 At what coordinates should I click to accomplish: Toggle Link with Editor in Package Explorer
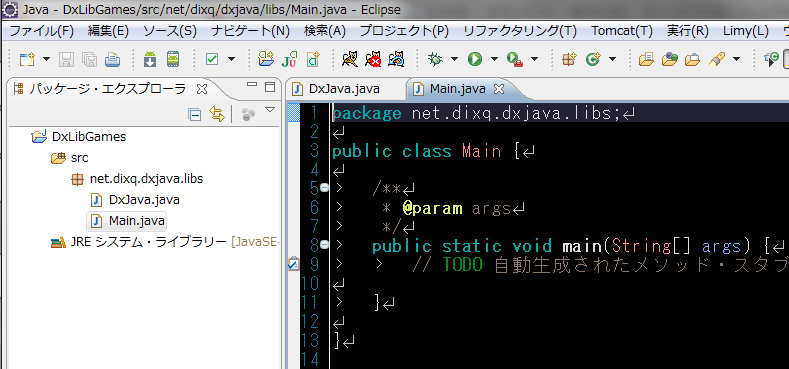[217, 114]
